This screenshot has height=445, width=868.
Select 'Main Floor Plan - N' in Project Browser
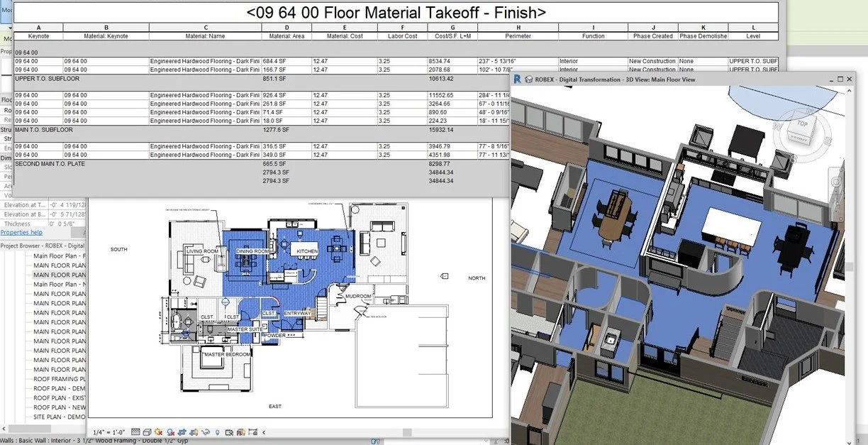point(60,284)
